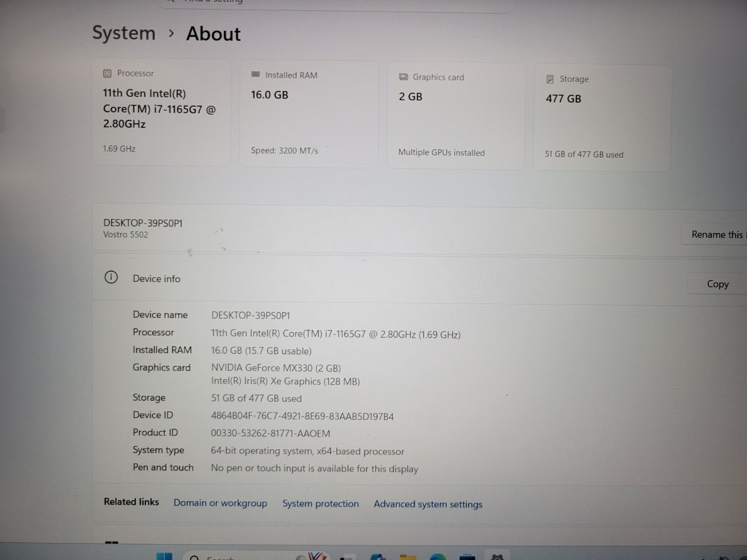Select Intel(R) Iris(R) Xe Graphics (128 MB) text
This screenshot has height=560, width=747.
click(x=285, y=381)
